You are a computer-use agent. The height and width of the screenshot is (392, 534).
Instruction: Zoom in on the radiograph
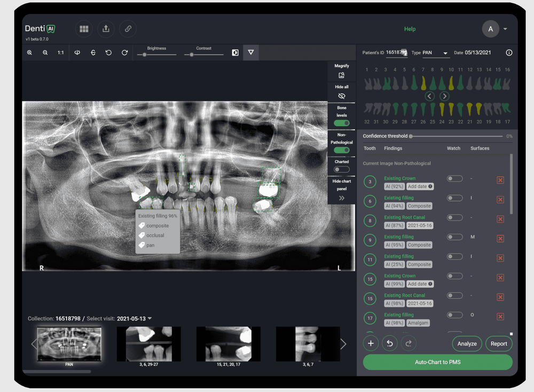click(29, 52)
